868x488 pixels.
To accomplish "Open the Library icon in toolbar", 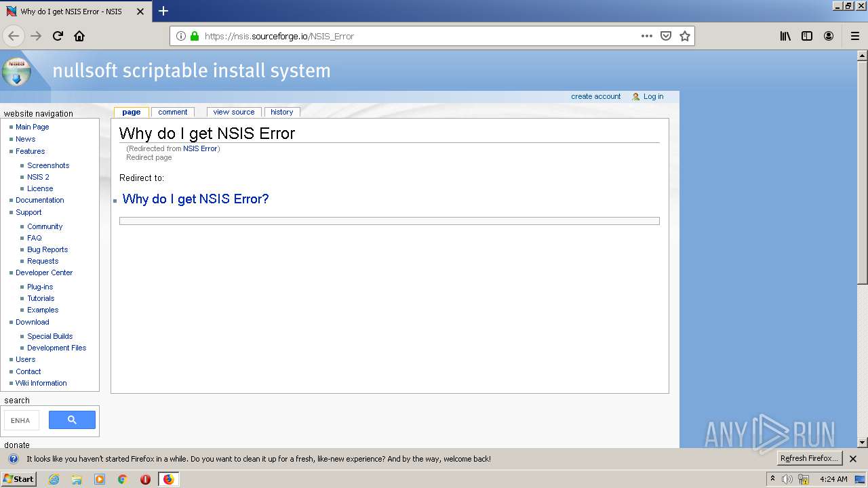I will (x=785, y=36).
